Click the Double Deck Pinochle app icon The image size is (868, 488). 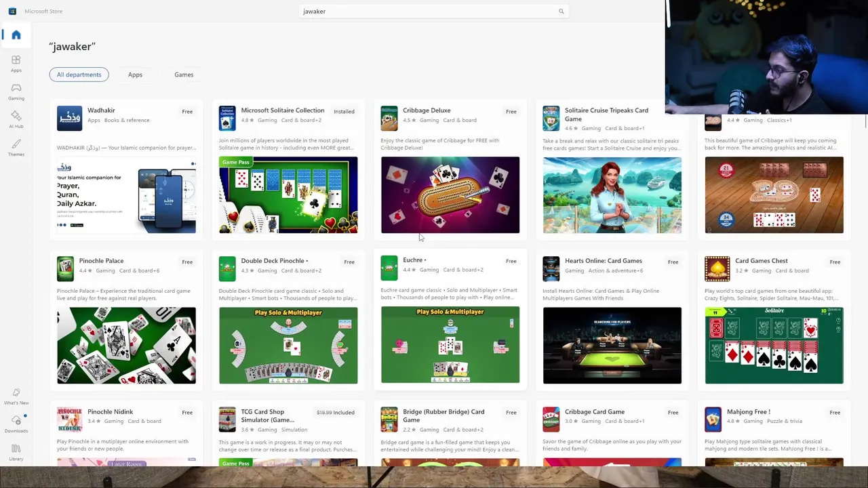[227, 268]
